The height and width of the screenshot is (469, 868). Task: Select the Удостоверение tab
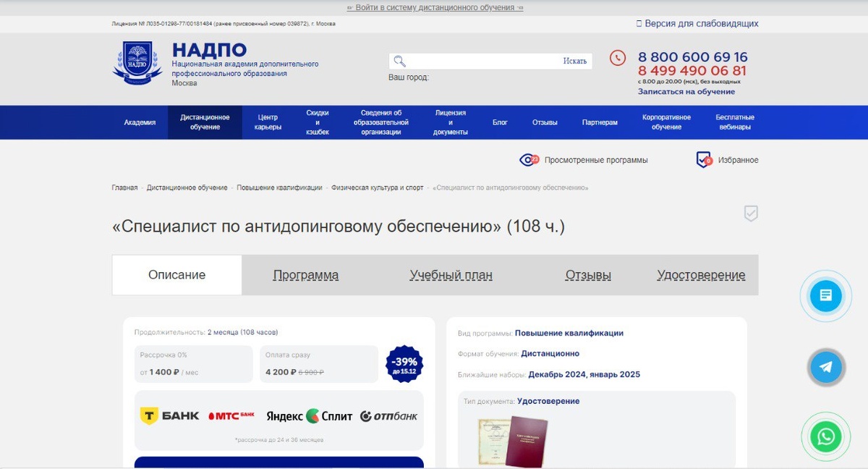tap(702, 275)
